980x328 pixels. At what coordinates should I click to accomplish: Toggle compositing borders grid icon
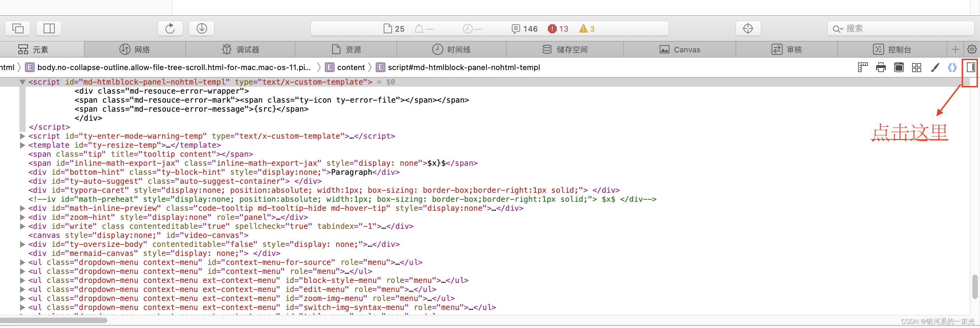917,67
